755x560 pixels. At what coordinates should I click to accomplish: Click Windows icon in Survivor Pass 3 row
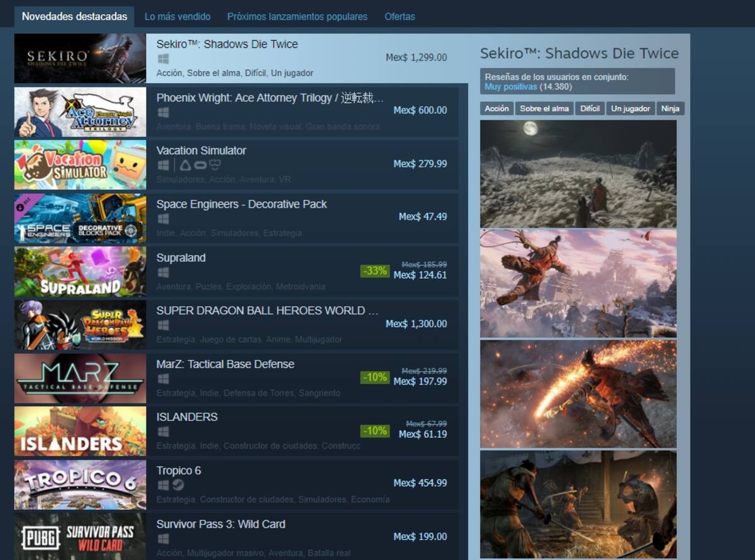coord(163,538)
